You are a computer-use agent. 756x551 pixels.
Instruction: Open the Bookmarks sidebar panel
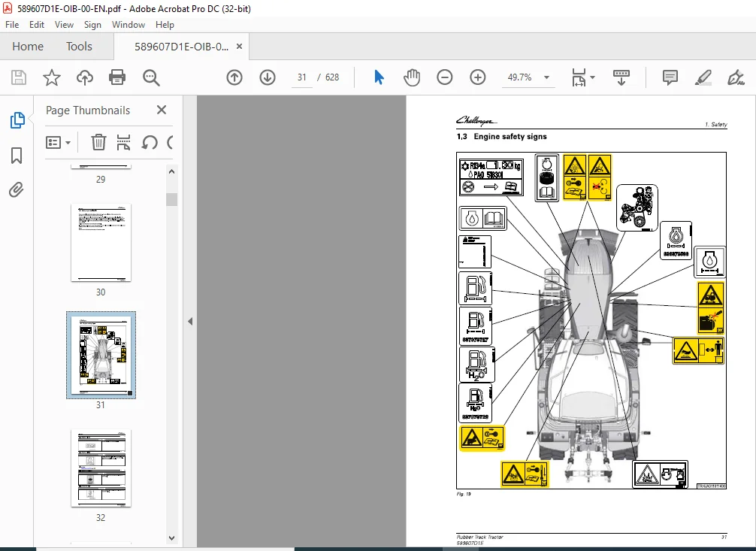click(17, 156)
